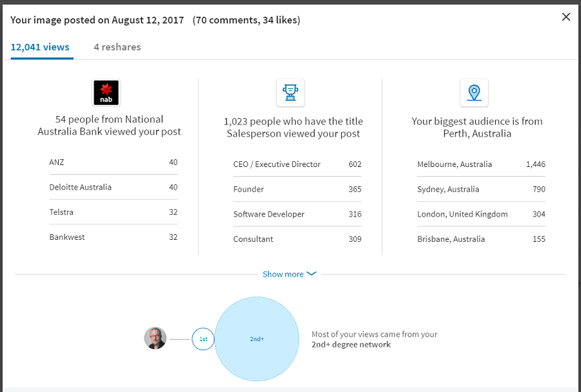Open your profile photo thumbnail
The width and height of the screenshot is (581, 392).
click(155, 338)
